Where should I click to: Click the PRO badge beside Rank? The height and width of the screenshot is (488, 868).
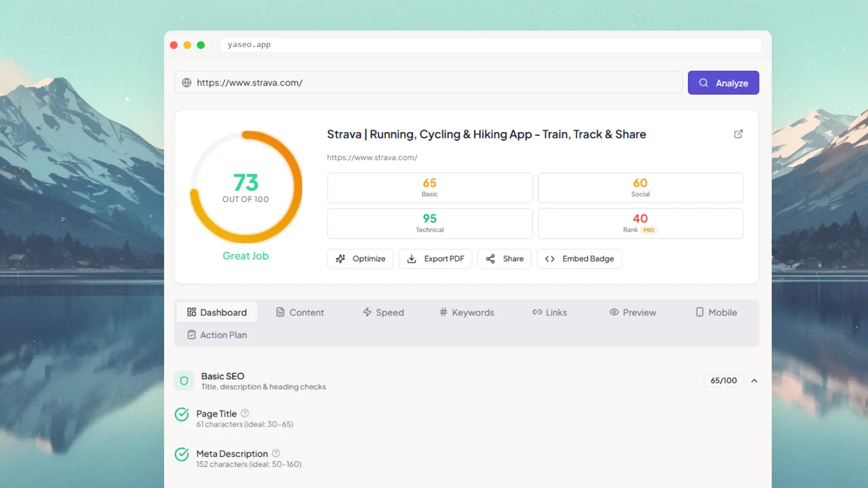point(649,230)
